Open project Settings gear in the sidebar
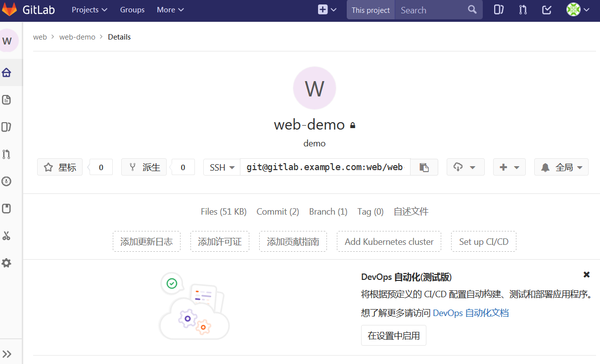 tap(6, 263)
